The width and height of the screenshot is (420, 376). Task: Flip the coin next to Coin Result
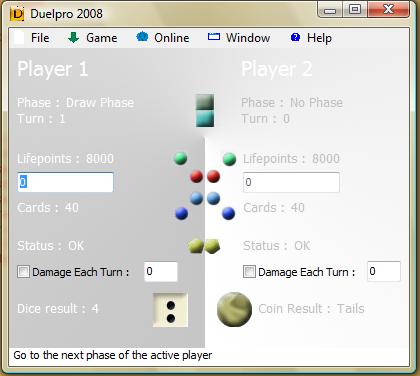click(234, 309)
